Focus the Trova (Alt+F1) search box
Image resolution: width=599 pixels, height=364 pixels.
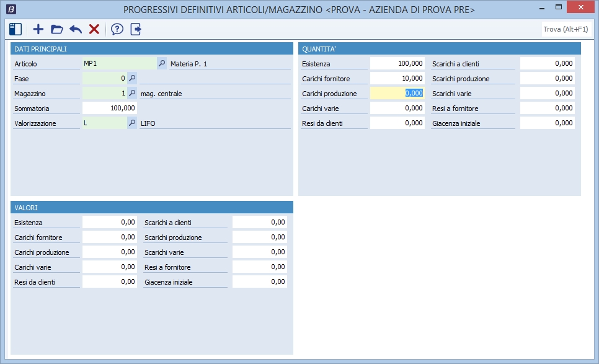click(x=566, y=29)
